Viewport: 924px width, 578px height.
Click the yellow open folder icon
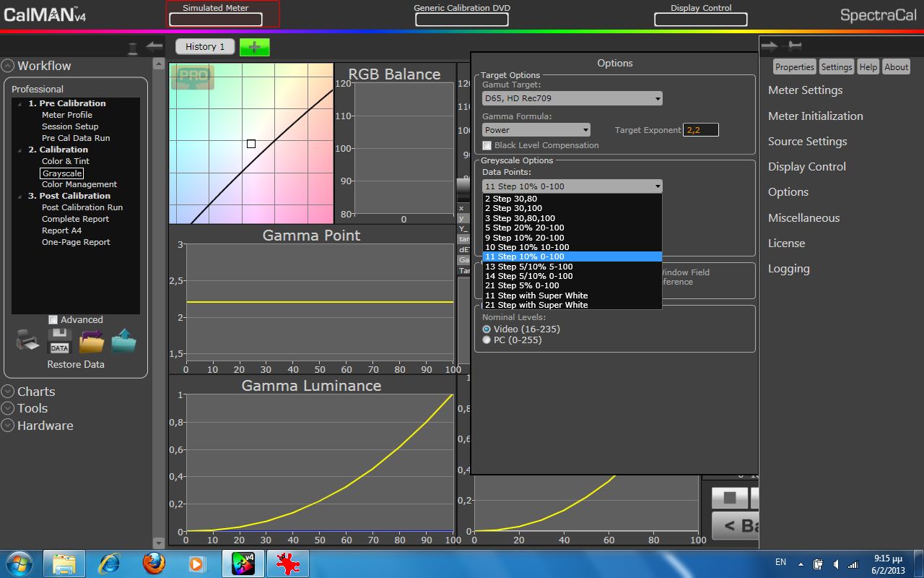(x=92, y=341)
